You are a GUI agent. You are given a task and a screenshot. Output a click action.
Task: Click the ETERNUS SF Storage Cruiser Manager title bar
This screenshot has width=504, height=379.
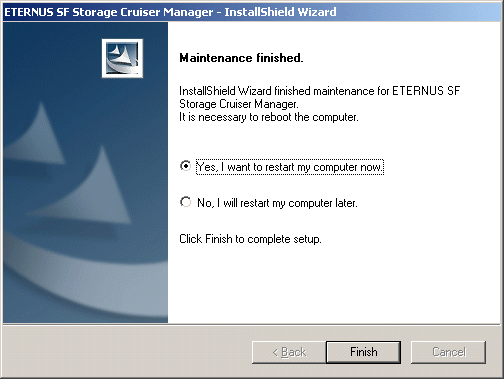coord(252,12)
